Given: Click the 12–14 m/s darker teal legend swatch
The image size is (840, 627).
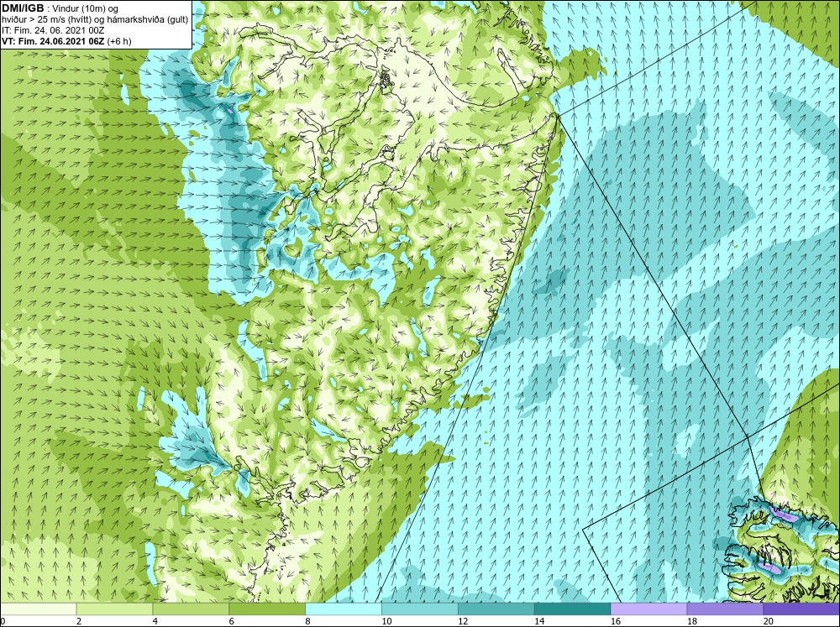Looking at the screenshot, I should click(496, 609).
